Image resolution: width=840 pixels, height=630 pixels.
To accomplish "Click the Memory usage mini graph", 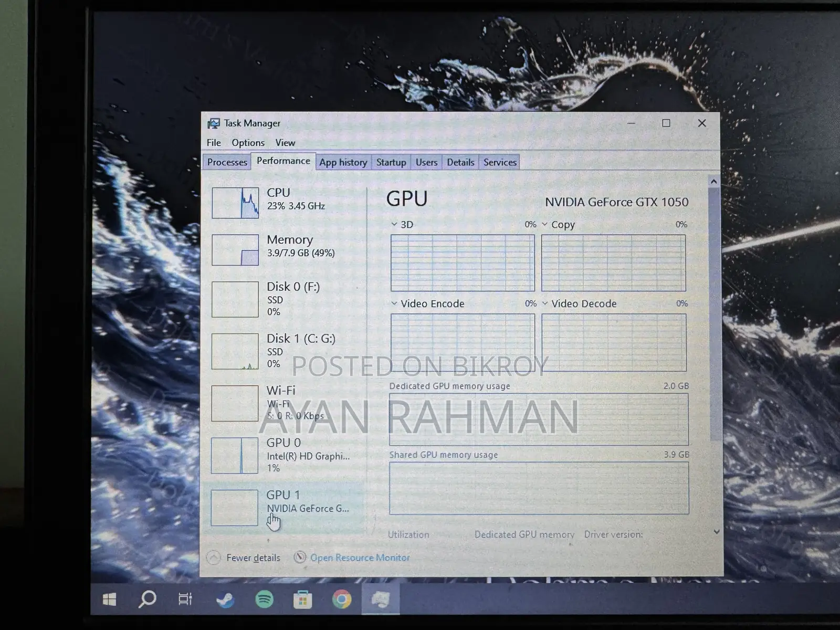I will 235,250.
